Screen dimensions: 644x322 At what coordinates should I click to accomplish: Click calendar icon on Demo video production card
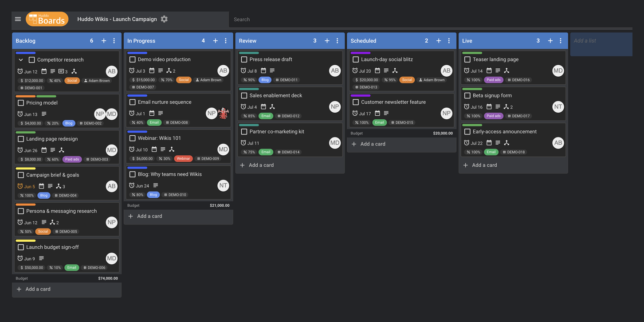[x=152, y=71]
